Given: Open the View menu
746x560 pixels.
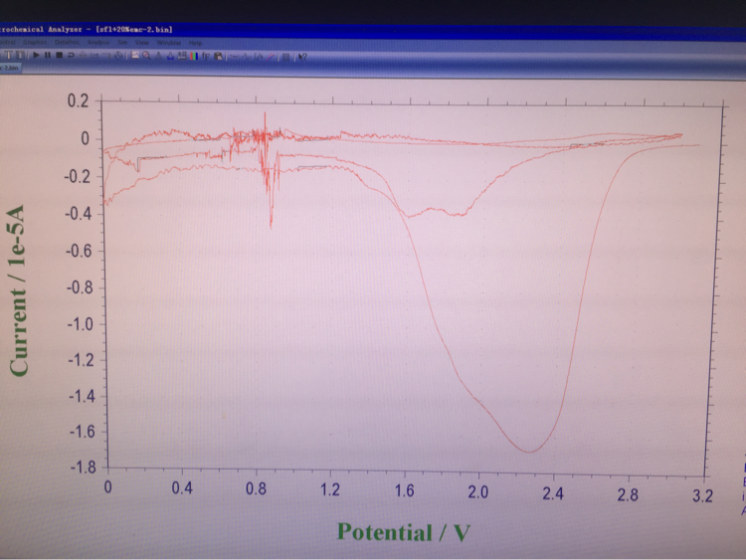Looking at the screenshot, I should click(142, 43).
